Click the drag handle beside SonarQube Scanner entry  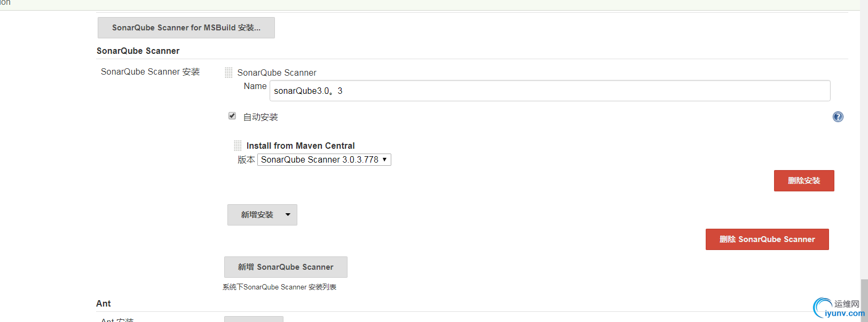pos(228,73)
